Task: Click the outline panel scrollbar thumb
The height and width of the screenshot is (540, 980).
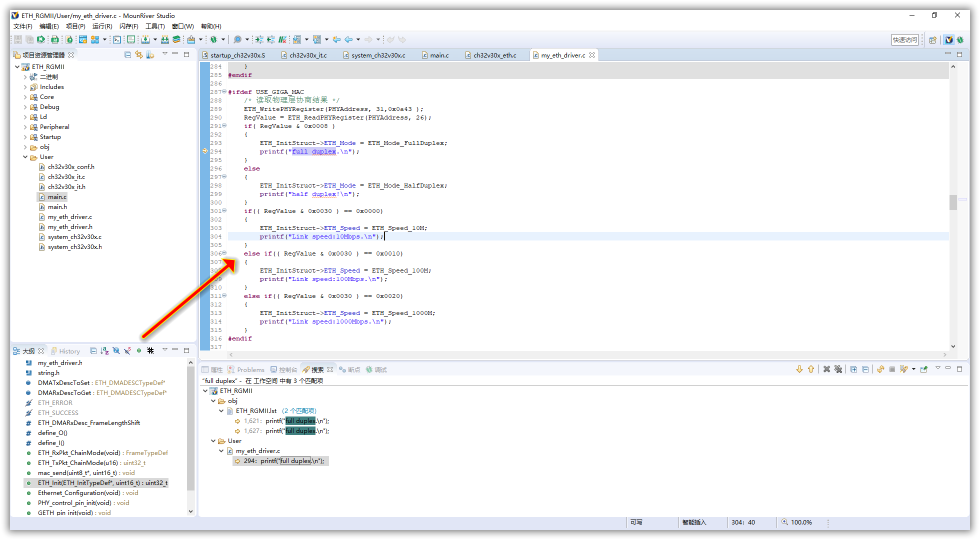Action: tap(190, 428)
